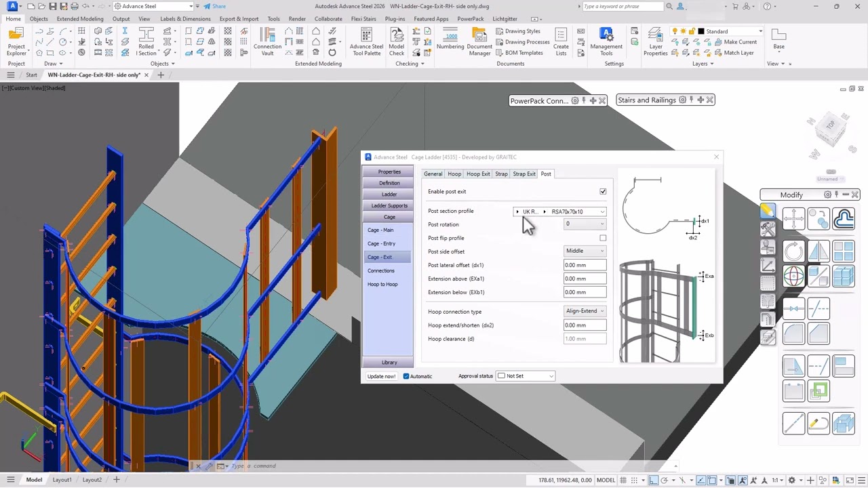868x488 pixels.
Task: Click the black layer color swatch
Action: pos(701,31)
